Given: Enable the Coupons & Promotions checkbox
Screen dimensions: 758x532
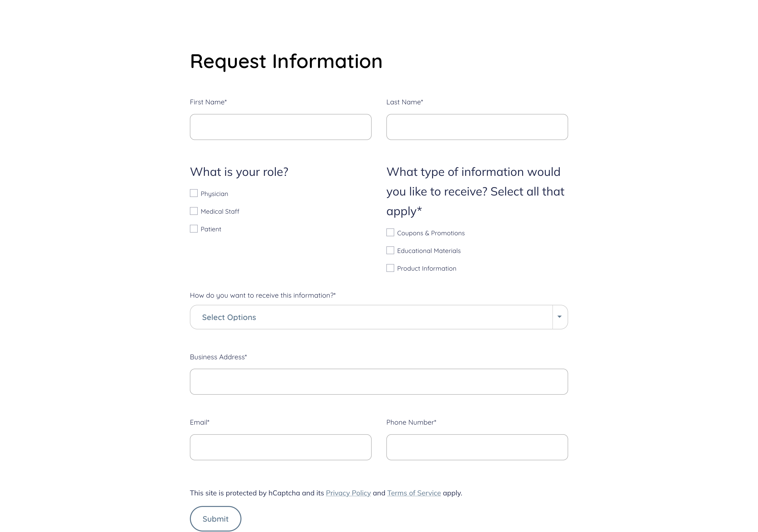Looking at the screenshot, I should click(x=390, y=233).
